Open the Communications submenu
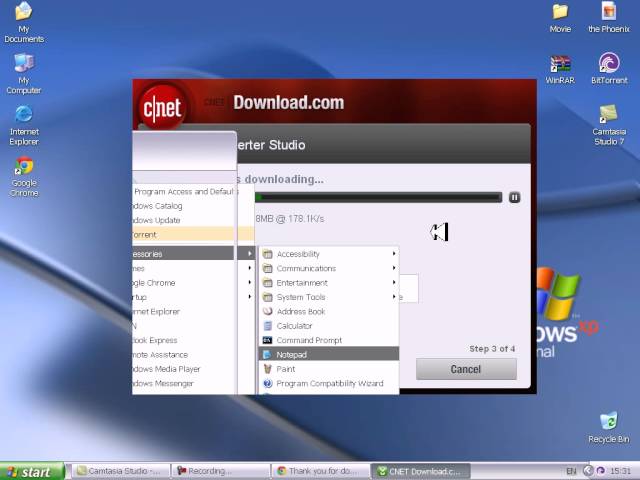Viewport: 640px width, 480px height. 330,268
